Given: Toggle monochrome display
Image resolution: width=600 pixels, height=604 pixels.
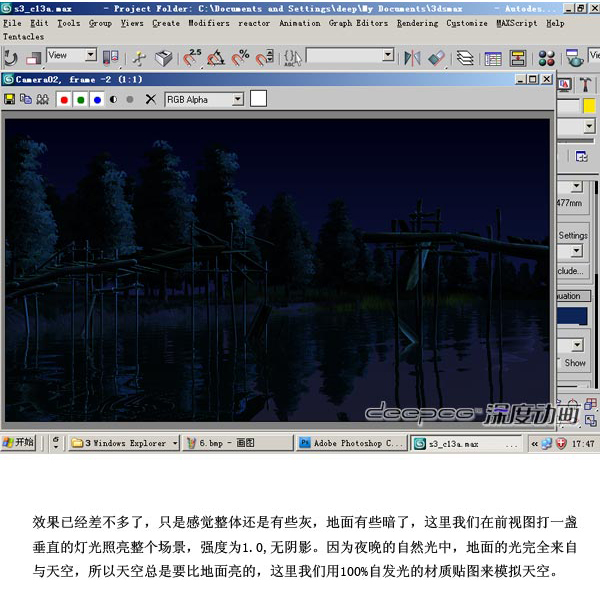Looking at the screenshot, I should (130, 100).
